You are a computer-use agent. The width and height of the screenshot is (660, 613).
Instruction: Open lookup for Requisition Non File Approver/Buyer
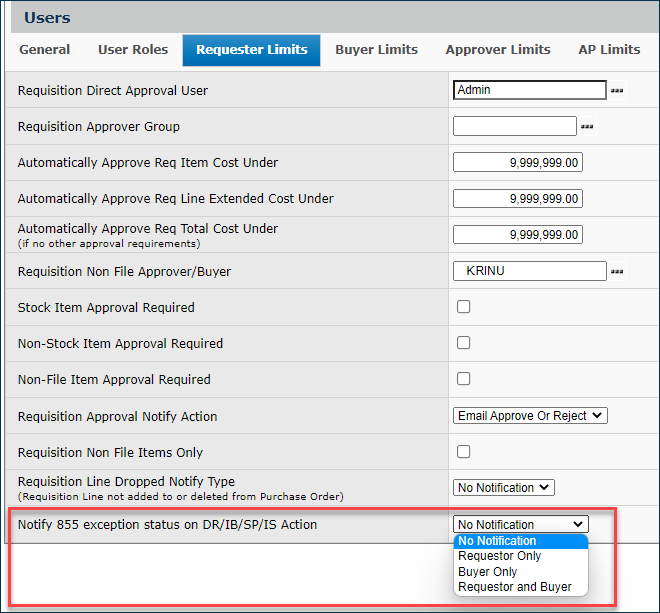[x=617, y=271]
